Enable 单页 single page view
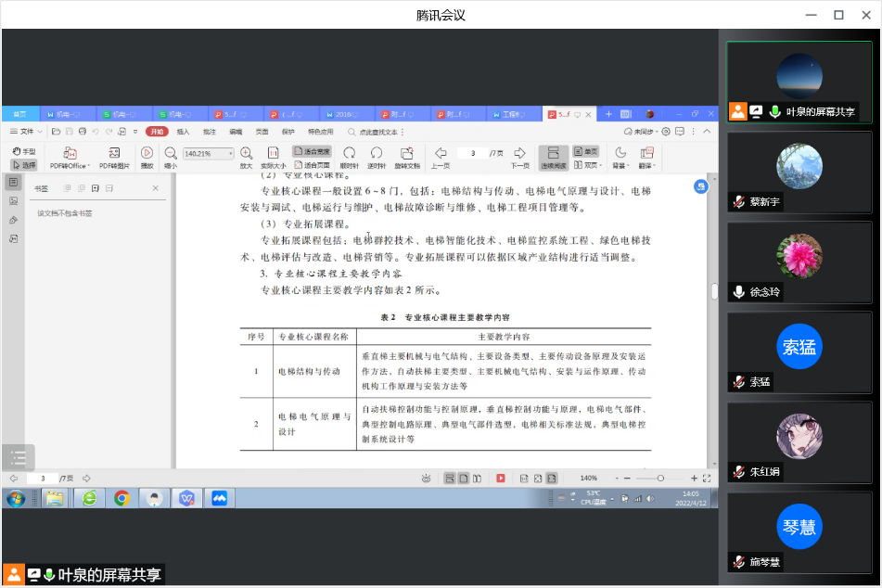Viewport: 882px width, 588px height. [585, 151]
